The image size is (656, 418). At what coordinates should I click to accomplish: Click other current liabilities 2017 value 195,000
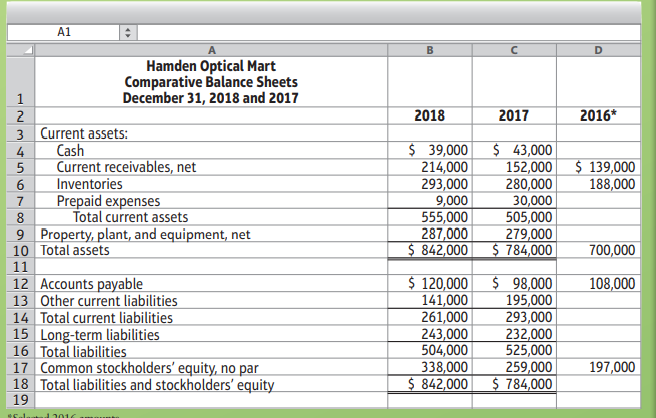tap(514, 300)
